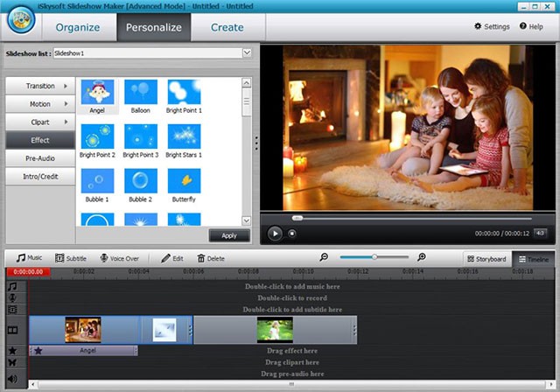
Task: Add Music from the toolbar
Action: pos(29,258)
